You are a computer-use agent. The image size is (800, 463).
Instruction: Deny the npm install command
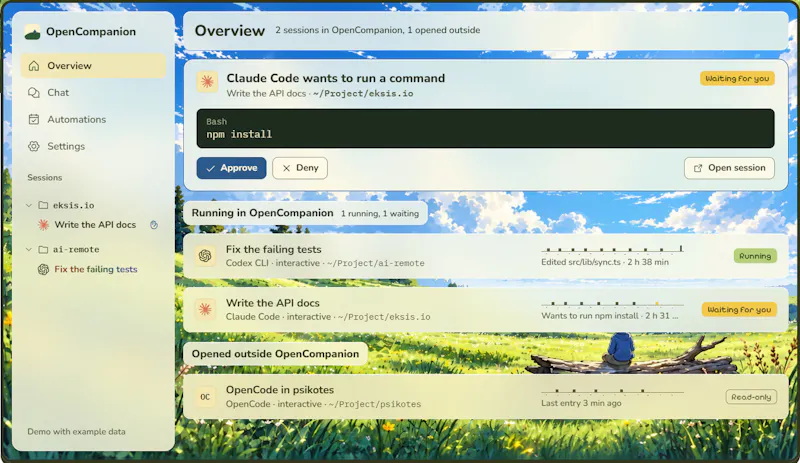[x=300, y=168]
